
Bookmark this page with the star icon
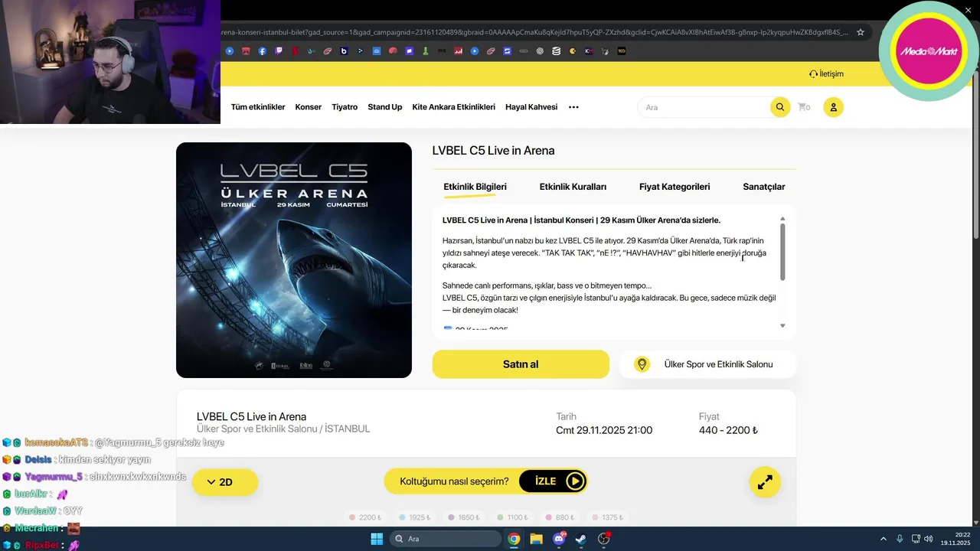tap(861, 32)
